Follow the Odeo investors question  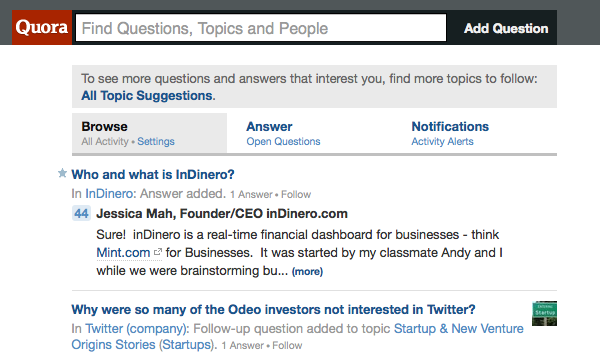(287, 346)
